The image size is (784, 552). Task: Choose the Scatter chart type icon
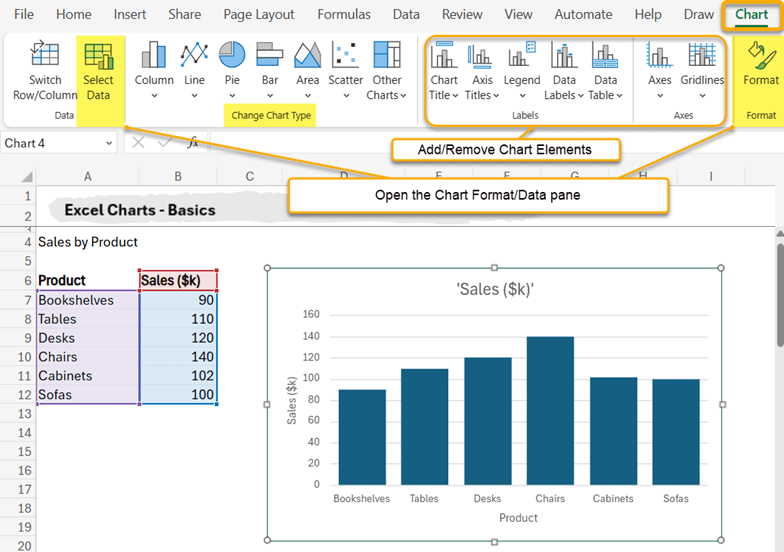345,54
